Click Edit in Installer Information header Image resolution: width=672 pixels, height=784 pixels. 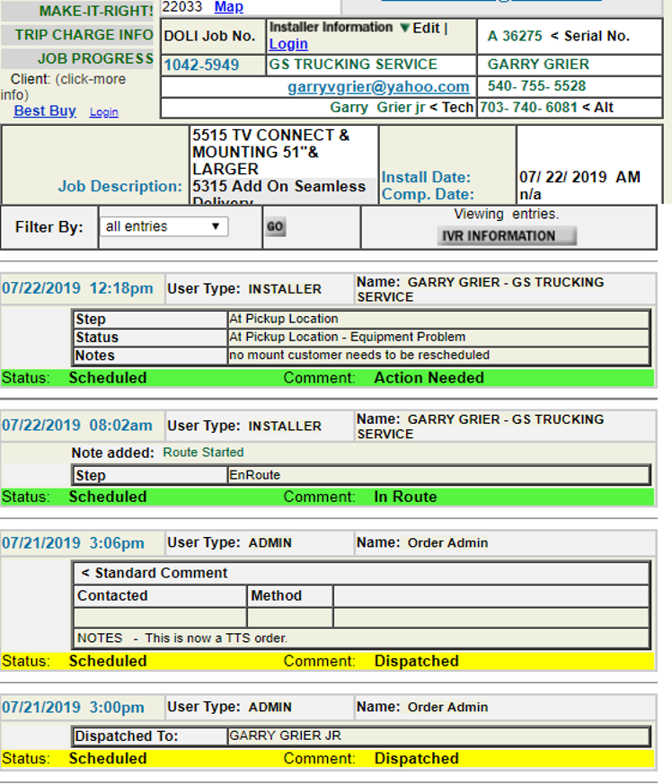[426, 28]
